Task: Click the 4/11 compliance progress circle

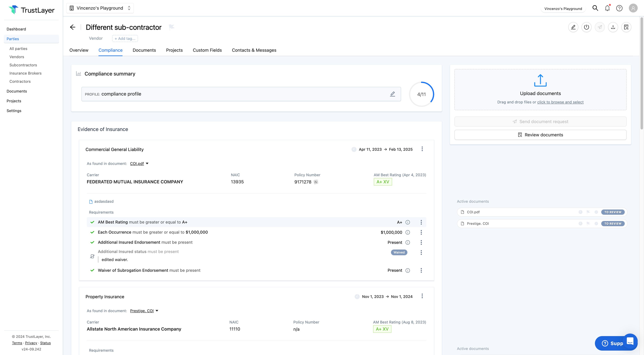Action: click(x=421, y=94)
